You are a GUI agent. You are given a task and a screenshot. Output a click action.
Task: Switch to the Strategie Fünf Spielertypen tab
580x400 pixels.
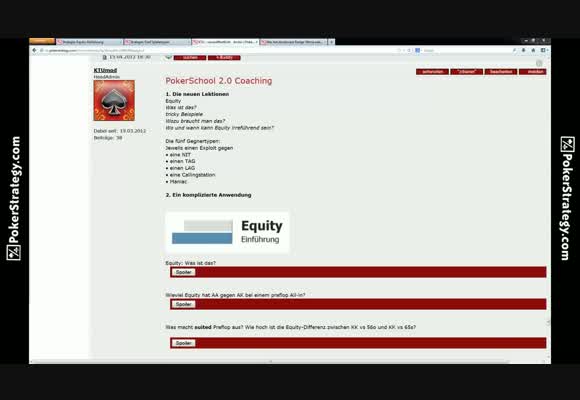(157, 42)
